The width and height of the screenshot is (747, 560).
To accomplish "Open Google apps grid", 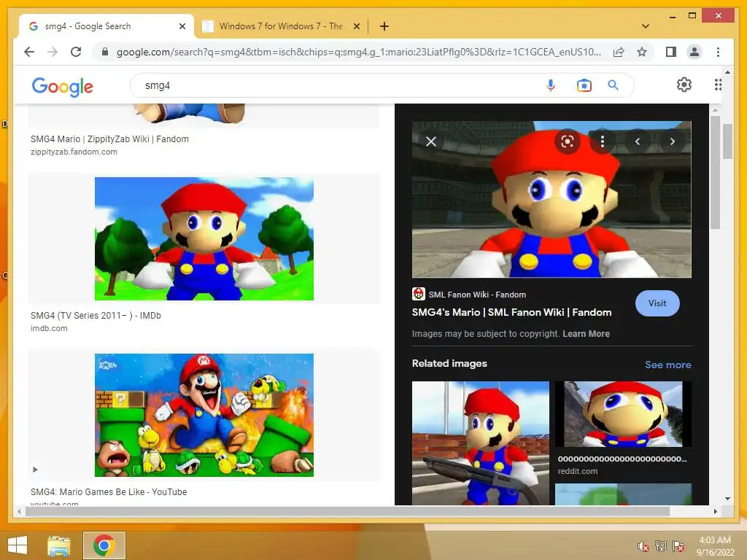I will tap(718, 85).
